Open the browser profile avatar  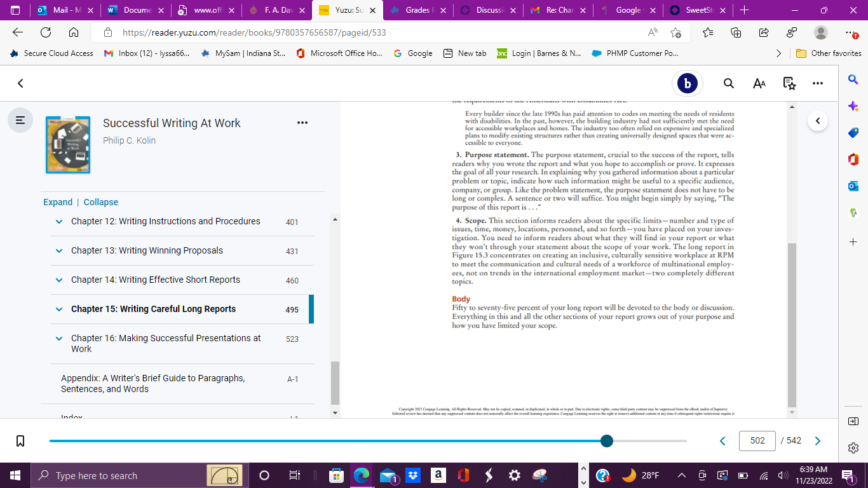821,32
